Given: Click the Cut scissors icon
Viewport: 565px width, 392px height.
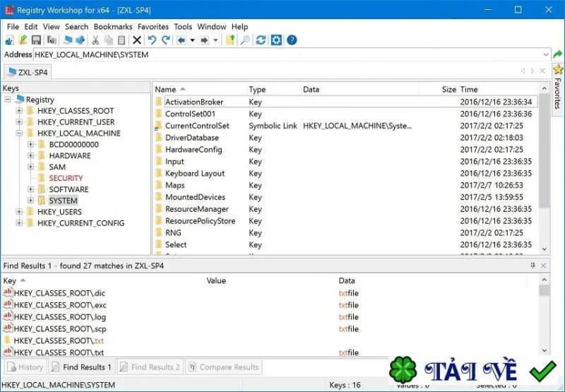Looking at the screenshot, I should (95, 40).
